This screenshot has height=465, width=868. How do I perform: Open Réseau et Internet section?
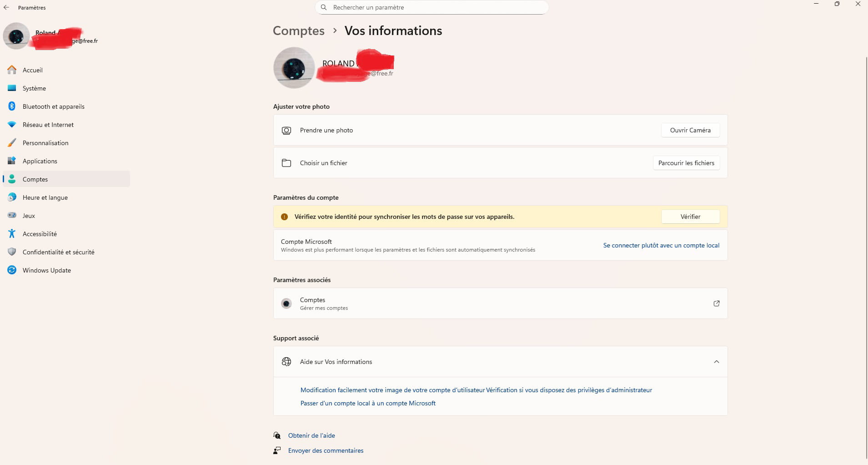pyautogui.click(x=48, y=125)
